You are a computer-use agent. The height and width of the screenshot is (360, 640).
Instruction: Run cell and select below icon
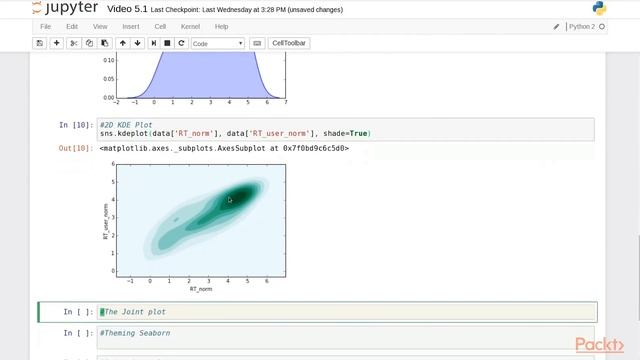click(x=153, y=43)
